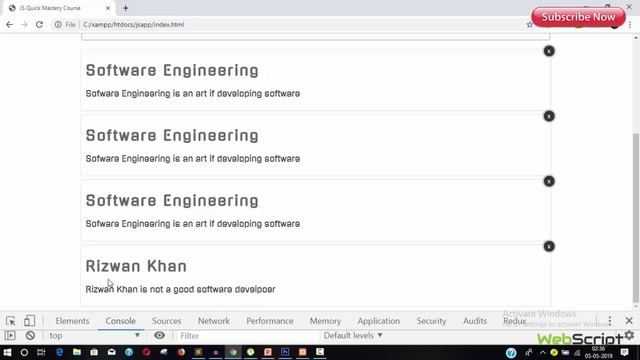The width and height of the screenshot is (640, 360).
Task: Switch to Photoshop on the taskbar
Action: (285, 352)
